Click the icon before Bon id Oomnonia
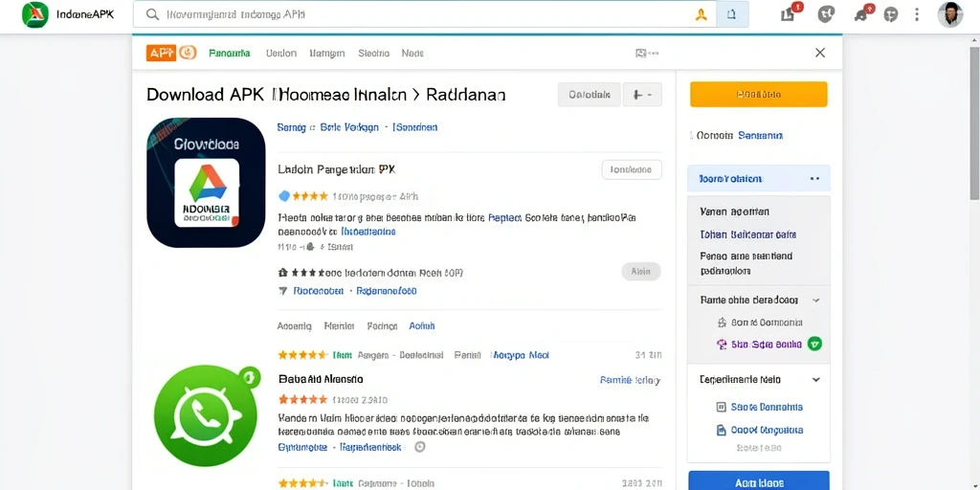The width and height of the screenshot is (980, 490). (723, 323)
